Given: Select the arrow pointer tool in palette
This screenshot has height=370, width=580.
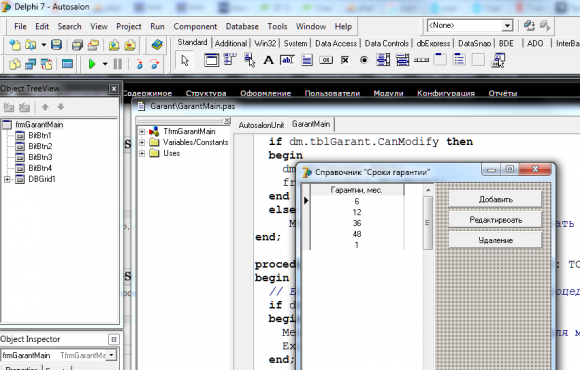Looking at the screenshot, I should [x=185, y=60].
